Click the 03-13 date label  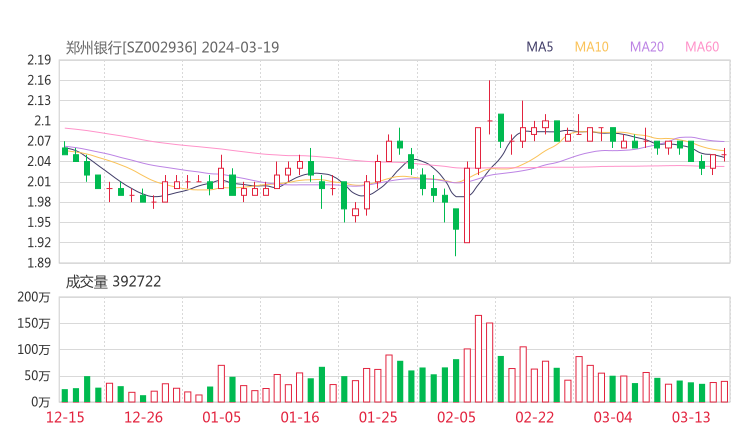click(691, 417)
